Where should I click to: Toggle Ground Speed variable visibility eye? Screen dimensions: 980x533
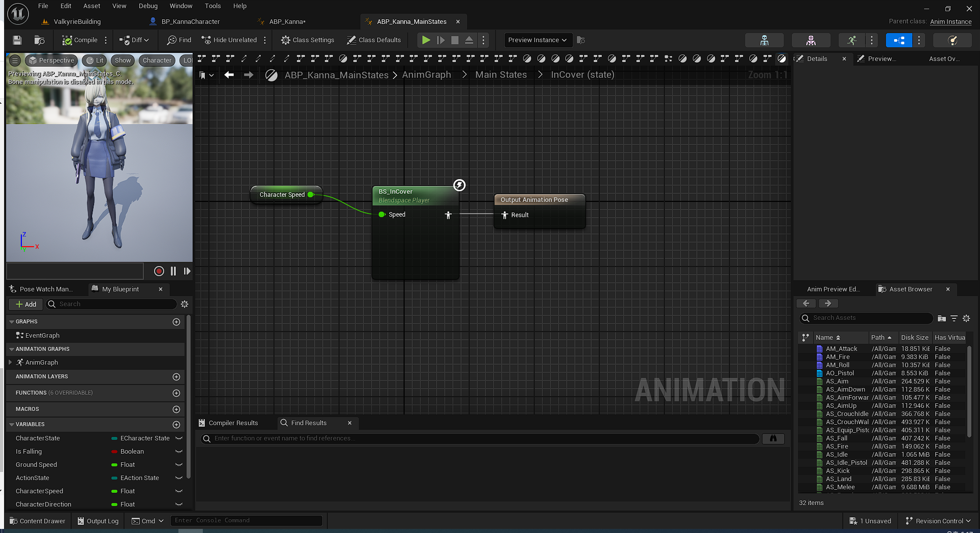(179, 465)
